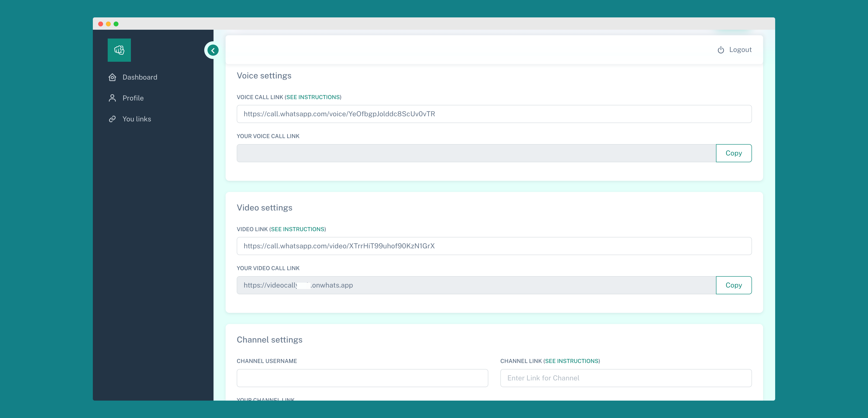This screenshot has height=418, width=868.
Task: Click the Logout text link
Action: 740,50
